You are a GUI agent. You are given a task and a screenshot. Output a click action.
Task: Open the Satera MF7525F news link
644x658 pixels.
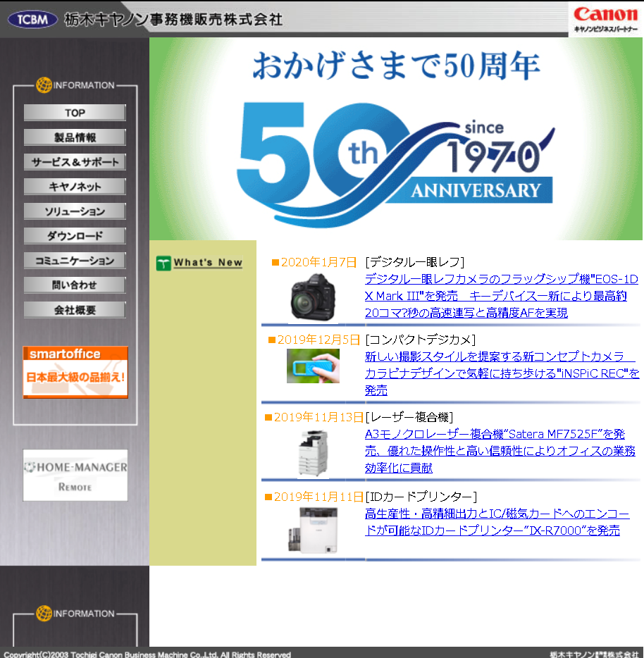coord(500,451)
